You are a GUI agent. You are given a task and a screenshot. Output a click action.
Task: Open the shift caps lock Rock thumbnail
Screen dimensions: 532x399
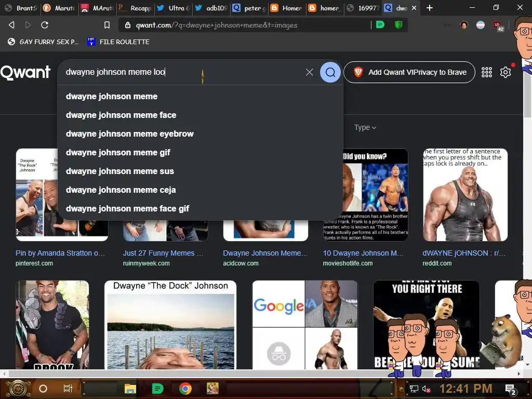pyautogui.click(x=465, y=195)
